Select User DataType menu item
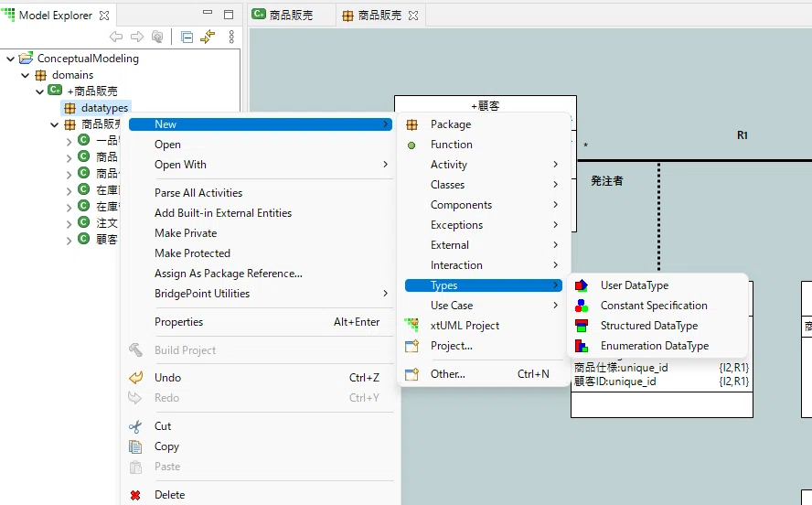Screen dimensions: 812x505 click(658, 285)
